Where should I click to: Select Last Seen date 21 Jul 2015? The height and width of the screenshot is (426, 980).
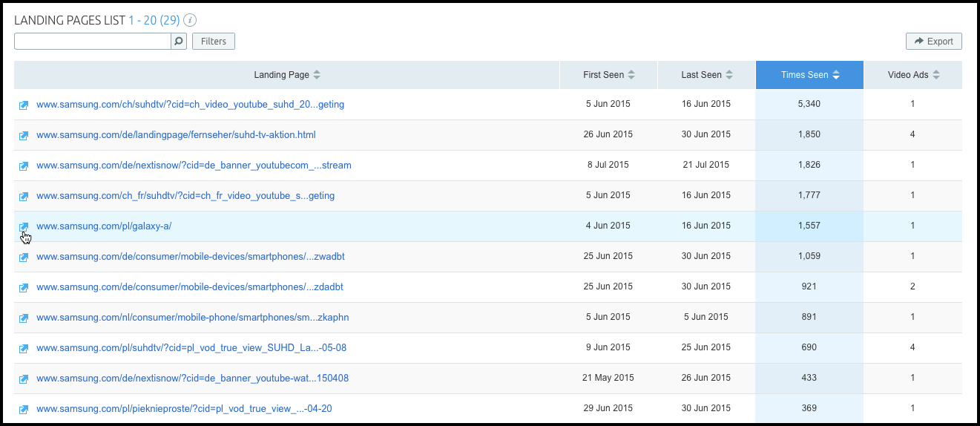pyautogui.click(x=706, y=165)
